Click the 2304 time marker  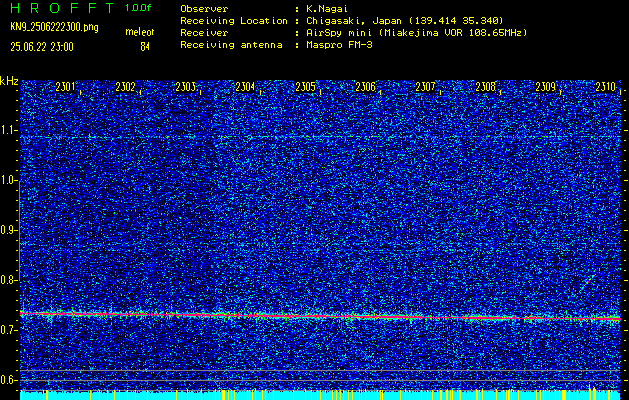245,87
